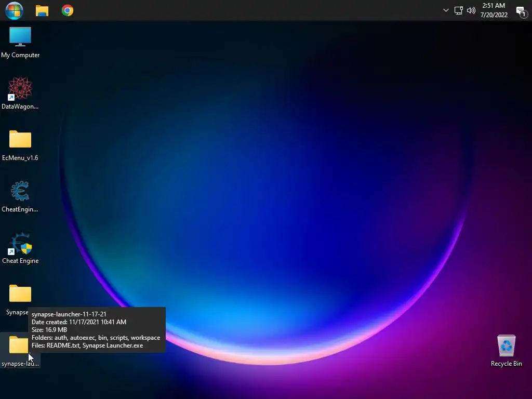Viewport: 532px width, 399px height.
Task: Open the notification center icon
Action: pos(521,11)
